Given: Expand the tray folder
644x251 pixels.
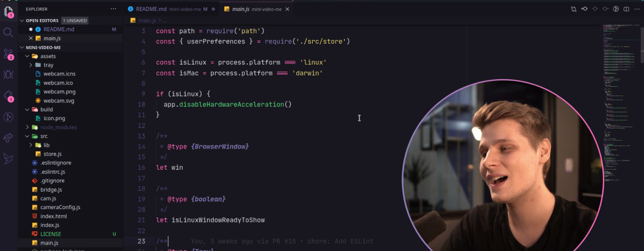Looking at the screenshot, I should point(30,65).
